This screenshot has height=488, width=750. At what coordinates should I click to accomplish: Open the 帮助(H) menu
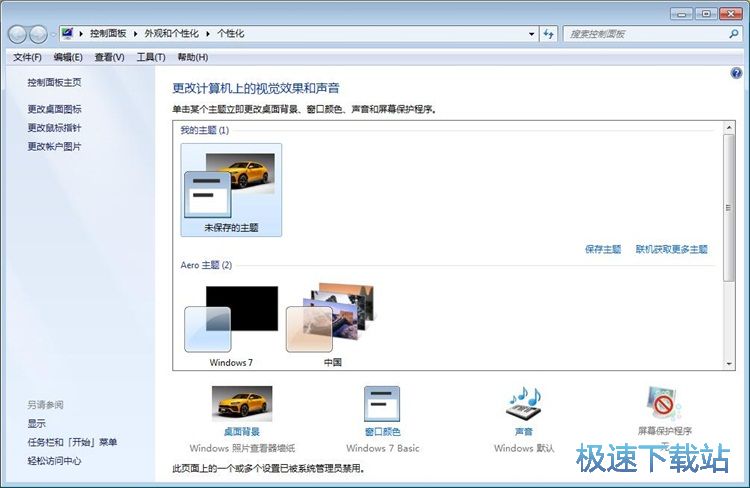[193, 57]
